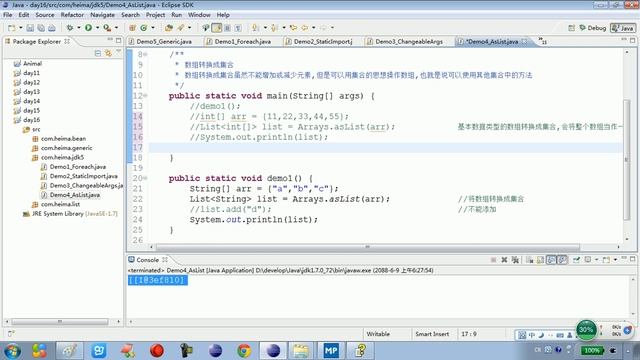
Task: Click the Search flashlight toolbar icon
Action: coord(180,28)
